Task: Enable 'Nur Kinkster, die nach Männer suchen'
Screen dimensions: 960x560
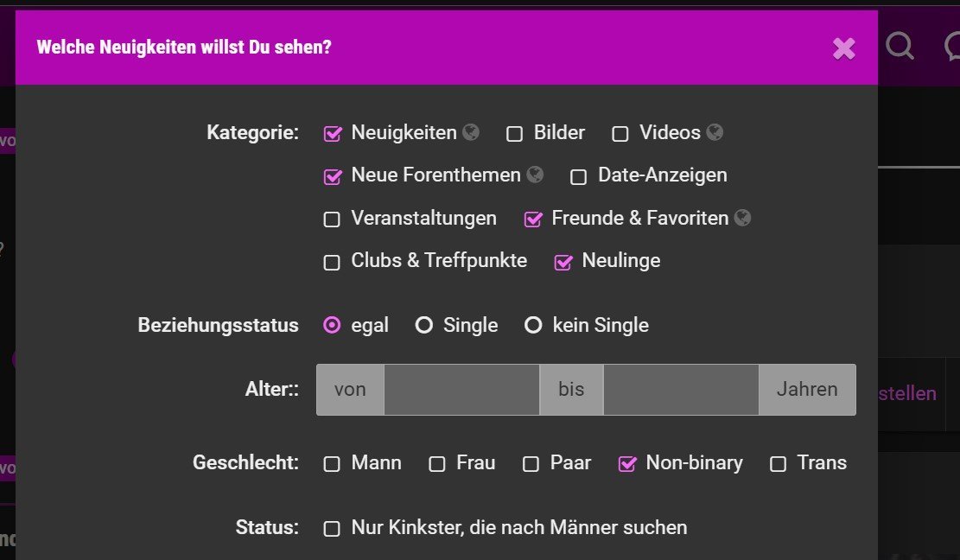Action: 332,529
